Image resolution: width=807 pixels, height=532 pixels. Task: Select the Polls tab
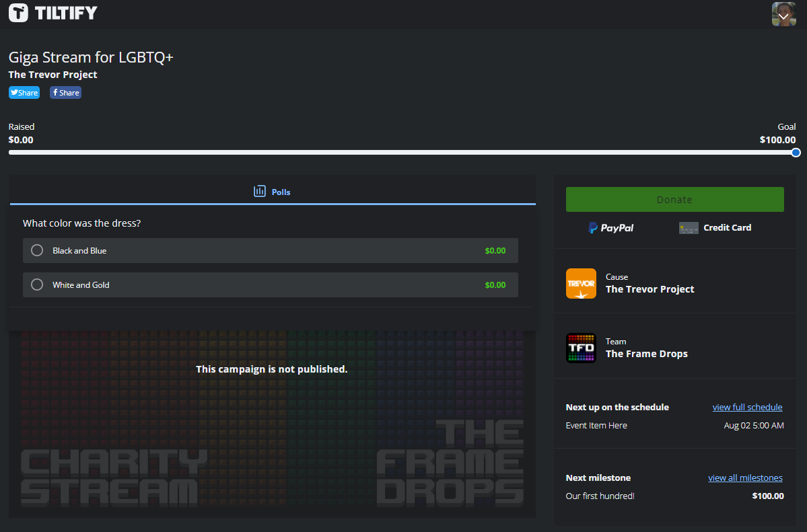coord(273,192)
